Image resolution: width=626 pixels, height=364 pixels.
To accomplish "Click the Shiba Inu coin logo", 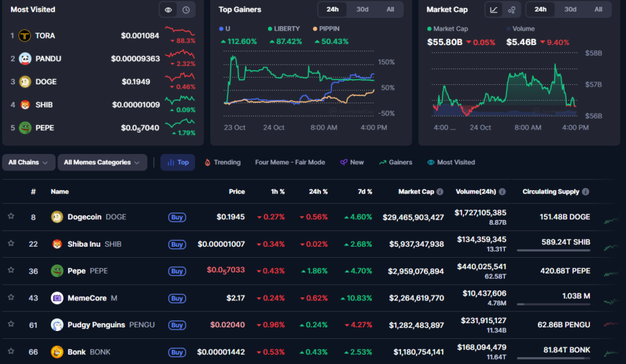I will (57, 244).
